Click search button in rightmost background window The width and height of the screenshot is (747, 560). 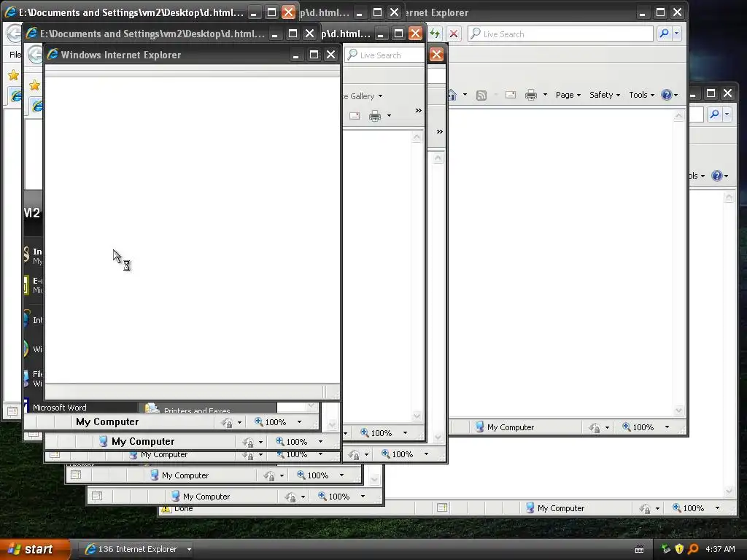pos(714,114)
